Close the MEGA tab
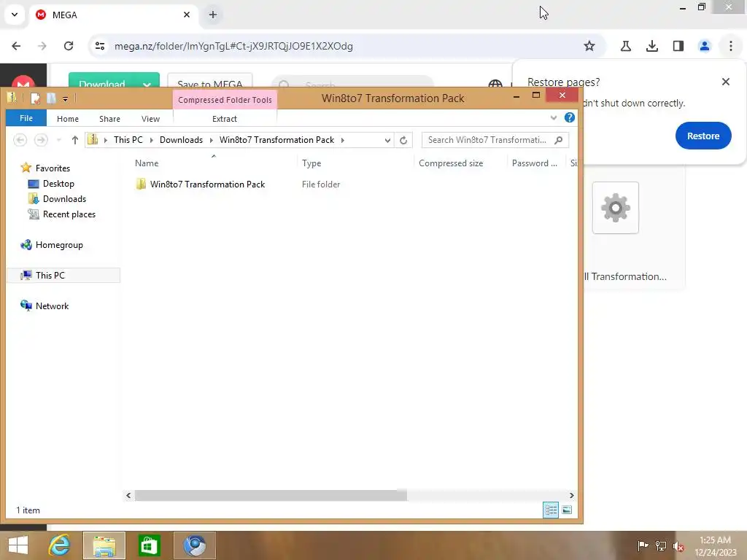 coord(187,15)
